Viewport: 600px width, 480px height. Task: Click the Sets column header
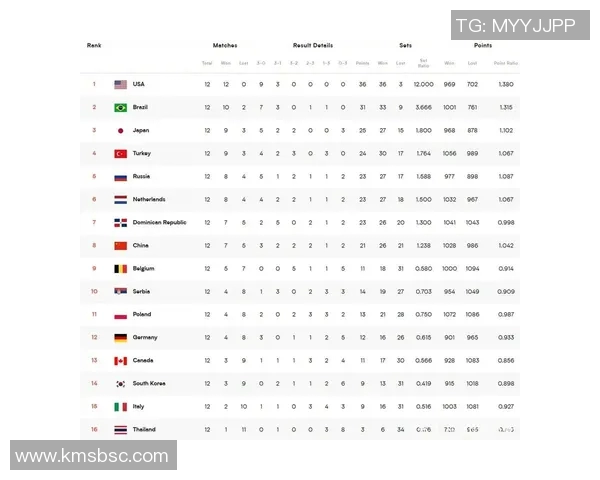point(405,45)
